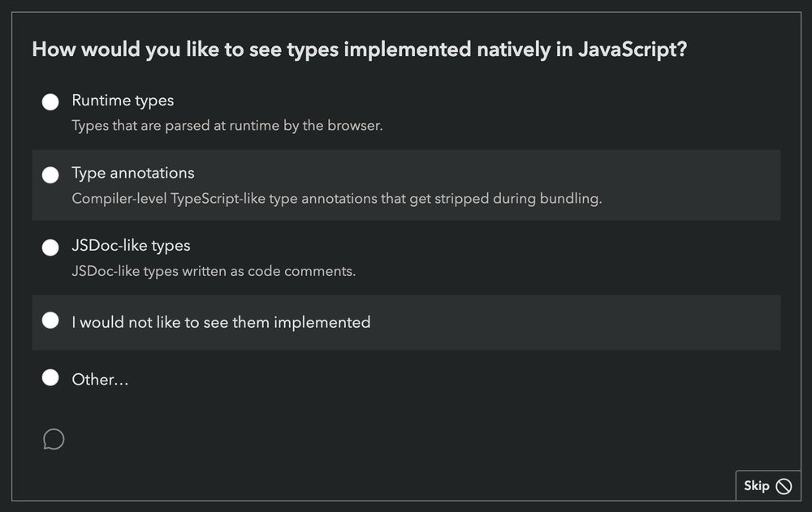Click the 'Type annotations' label text
812x512 pixels.
coord(133,173)
